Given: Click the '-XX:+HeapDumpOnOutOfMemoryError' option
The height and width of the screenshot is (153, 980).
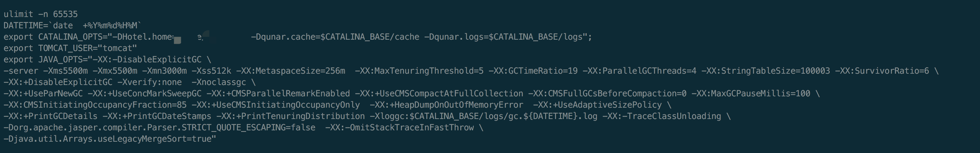Looking at the screenshot, I should (447, 105).
